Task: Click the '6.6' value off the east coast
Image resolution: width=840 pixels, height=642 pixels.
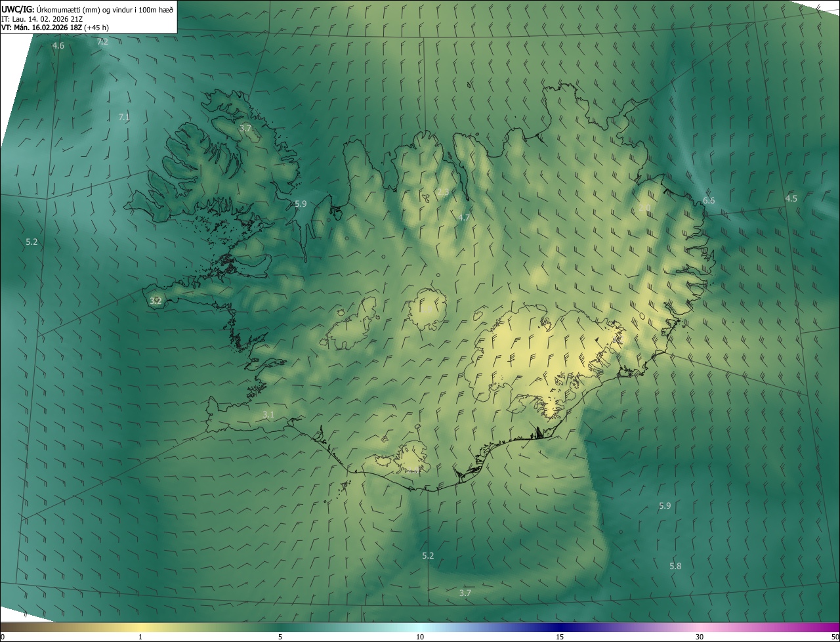Action: click(x=709, y=200)
